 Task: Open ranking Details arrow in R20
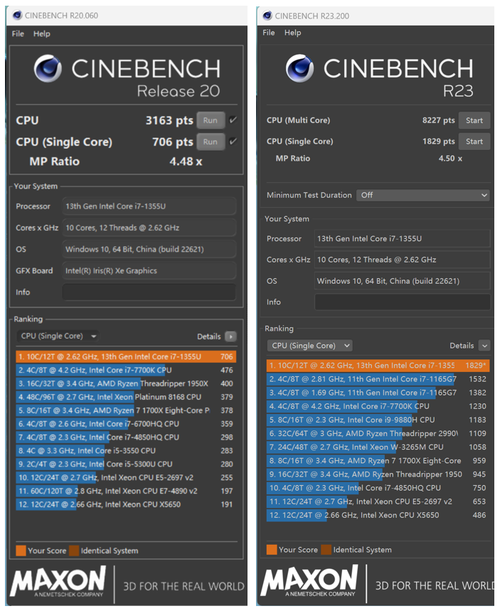pyautogui.click(x=231, y=336)
